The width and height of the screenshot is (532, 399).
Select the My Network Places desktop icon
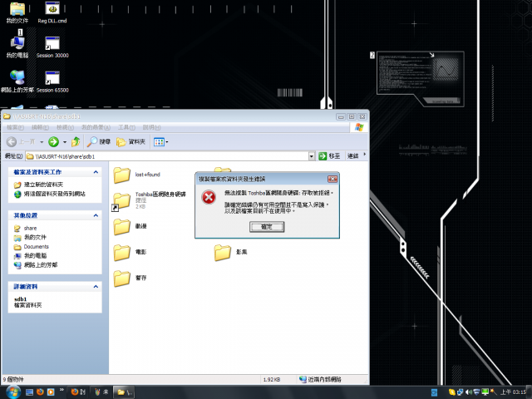click(17, 81)
